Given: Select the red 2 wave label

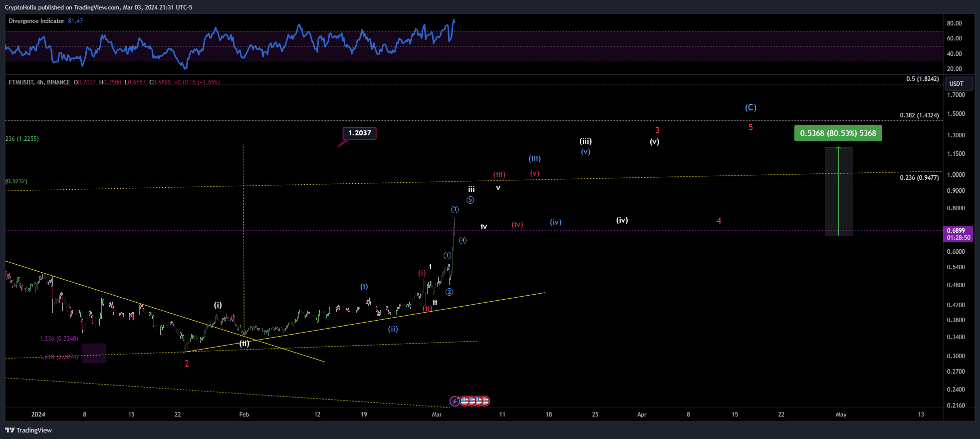Looking at the screenshot, I should tap(187, 364).
